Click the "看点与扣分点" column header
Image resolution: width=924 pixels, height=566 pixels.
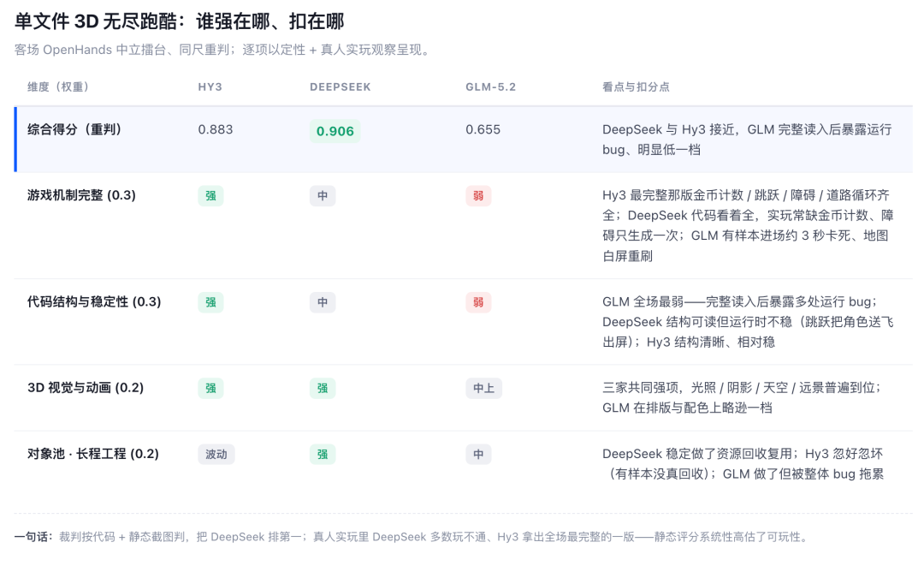click(x=635, y=87)
